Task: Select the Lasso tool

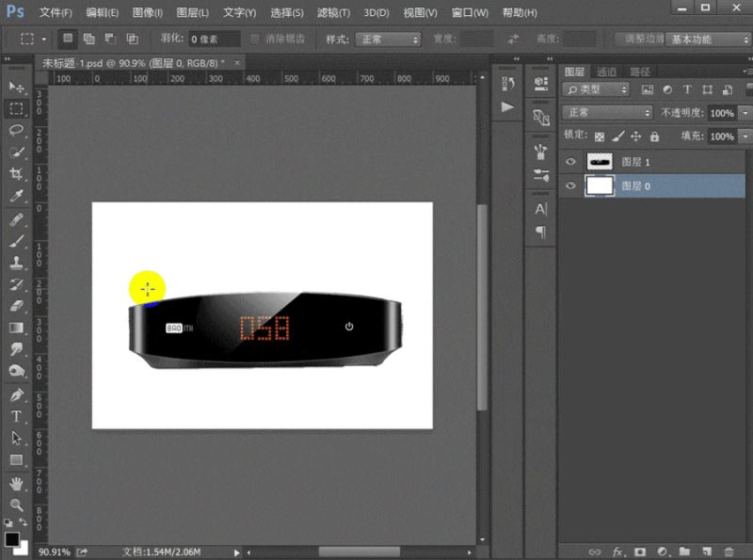Action: coord(16,131)
